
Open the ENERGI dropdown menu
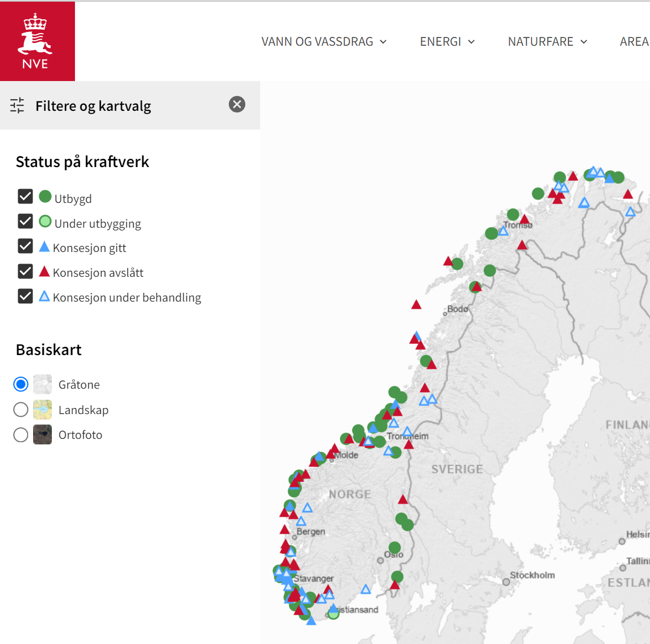pos(447,41)
